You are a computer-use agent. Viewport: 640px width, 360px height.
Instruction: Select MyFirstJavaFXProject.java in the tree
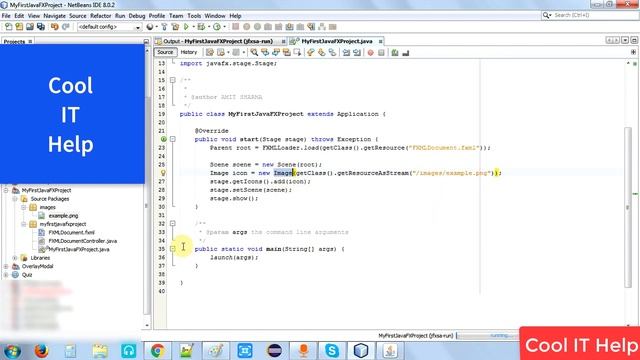point(79,249)
